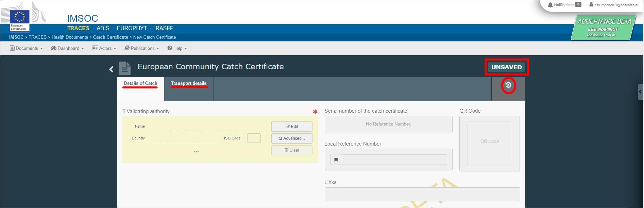Open the Dashboard dropdown menu
644x208 pixels.
pyautogui.click(x=67, y=48)
